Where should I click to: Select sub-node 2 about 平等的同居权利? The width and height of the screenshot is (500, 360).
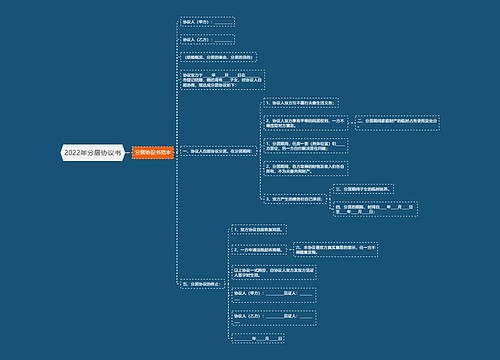[306, 123]
